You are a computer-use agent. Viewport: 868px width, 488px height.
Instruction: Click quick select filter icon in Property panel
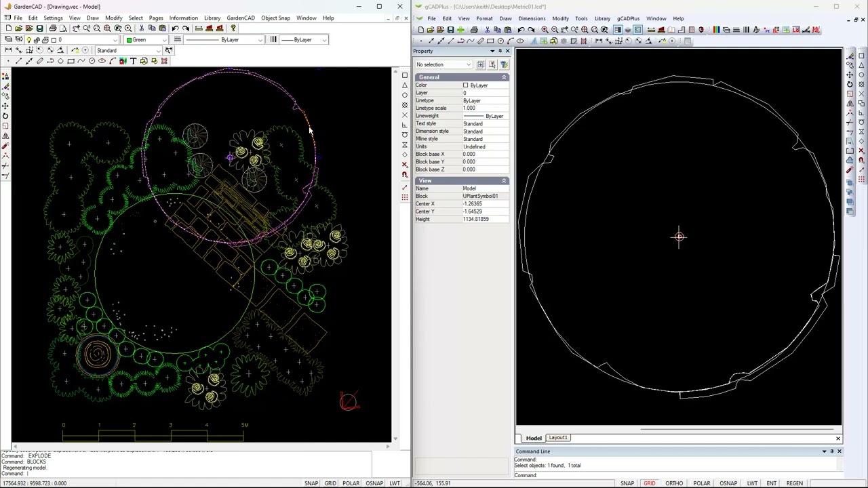tap(504, 64)
